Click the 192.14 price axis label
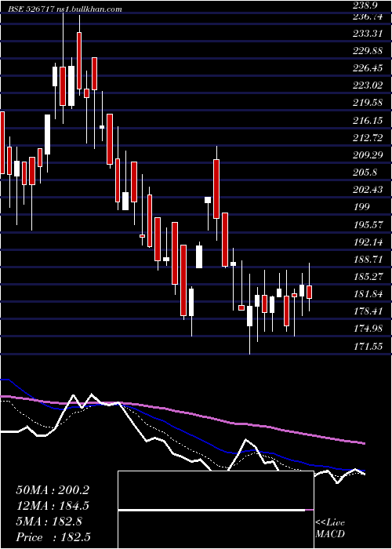This screenshot has height=549, width=392. click(x=367, y=242)
